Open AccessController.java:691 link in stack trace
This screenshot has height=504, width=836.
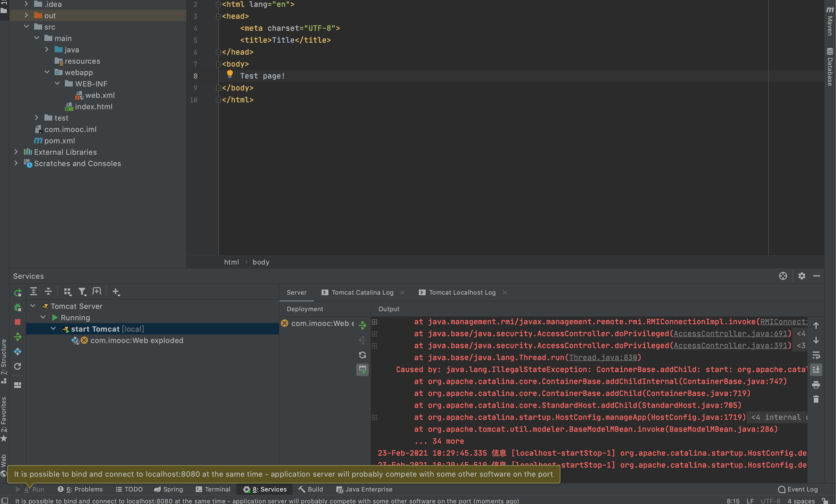click(730, 334)
